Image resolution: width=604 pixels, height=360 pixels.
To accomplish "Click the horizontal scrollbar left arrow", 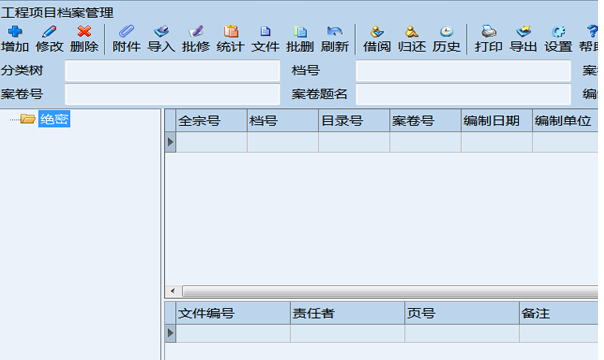I will (x=173, y=291).
